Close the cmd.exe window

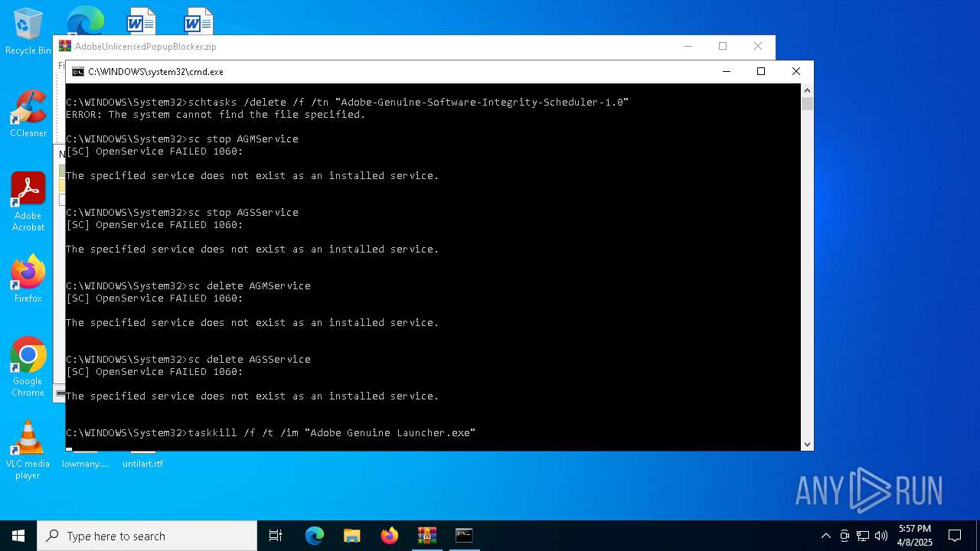796,71
